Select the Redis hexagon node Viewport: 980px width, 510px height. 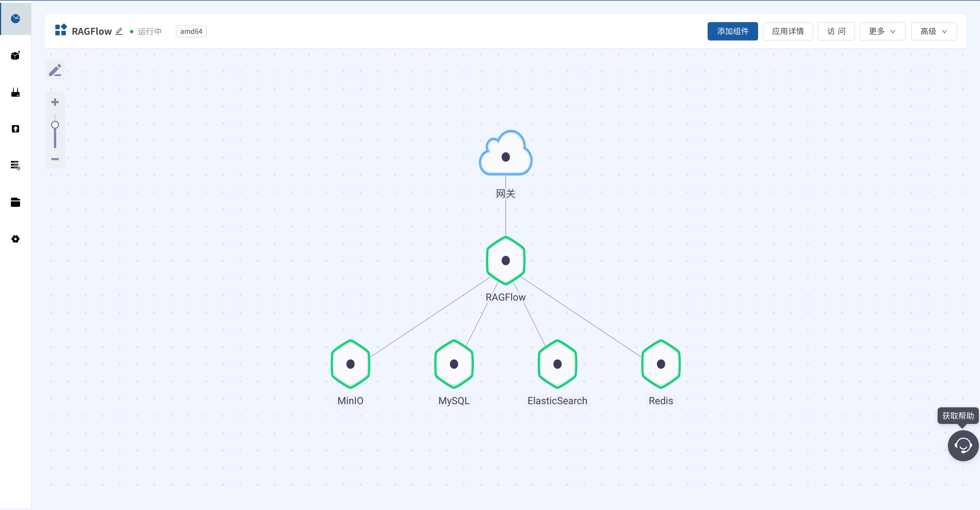coord(661,364)
